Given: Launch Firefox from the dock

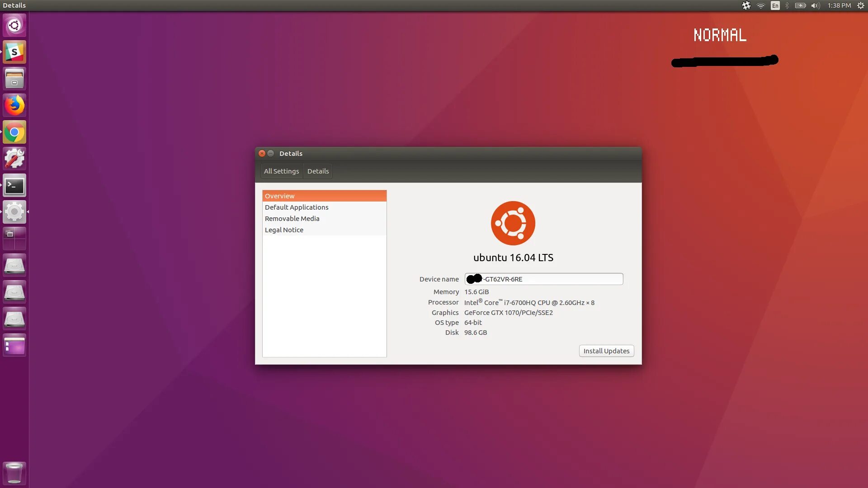Looking at the screenshot, I should click(x=14, y=105).
